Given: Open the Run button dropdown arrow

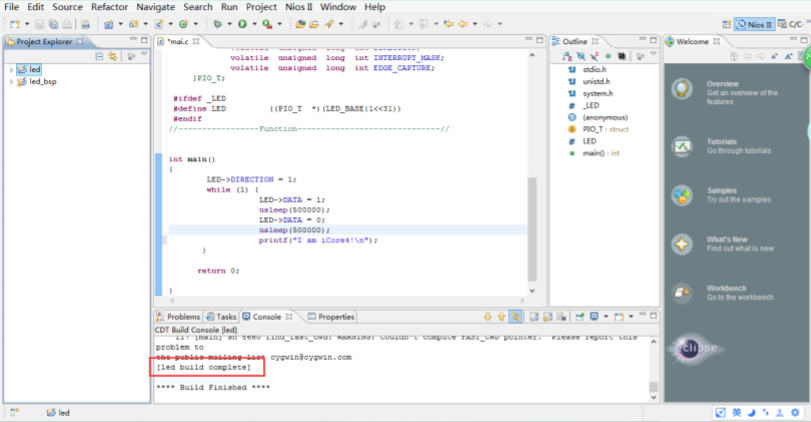Looking at the screenshot, I should (253, 23).
